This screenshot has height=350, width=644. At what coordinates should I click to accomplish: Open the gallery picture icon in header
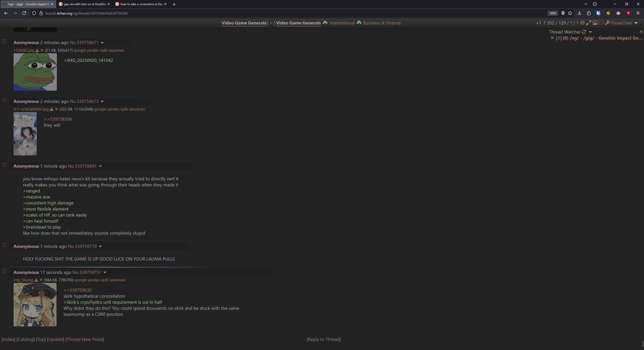click(595, 23)
